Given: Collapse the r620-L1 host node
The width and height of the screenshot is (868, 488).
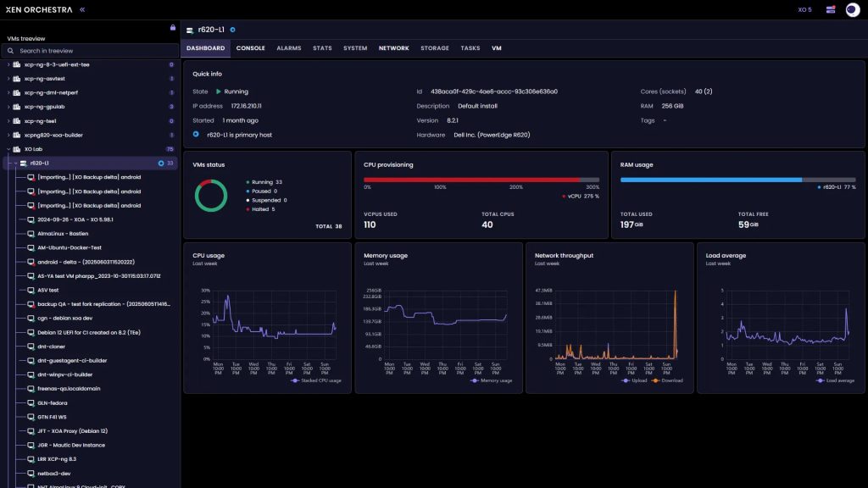Looking at the screenshot, I should [x=14, y=163].
